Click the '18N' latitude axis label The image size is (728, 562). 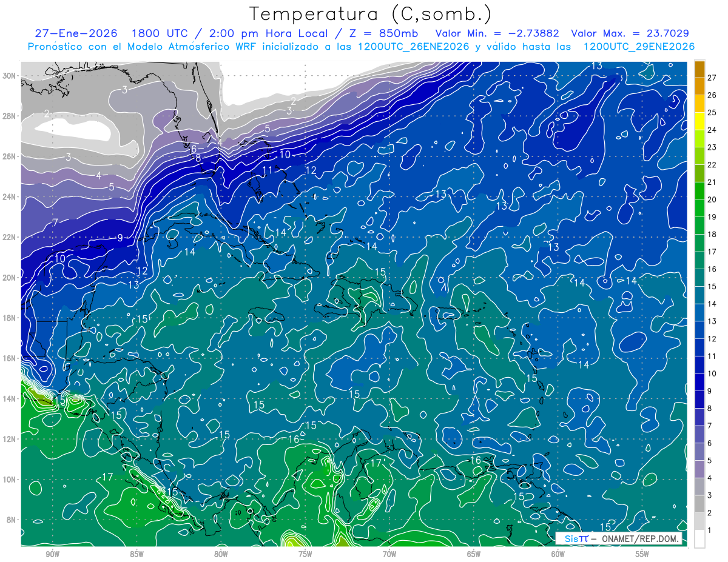point(8,318)
